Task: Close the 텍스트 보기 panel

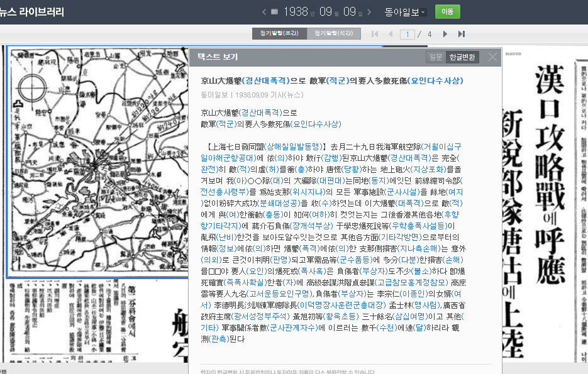Action: pos(493,57)
